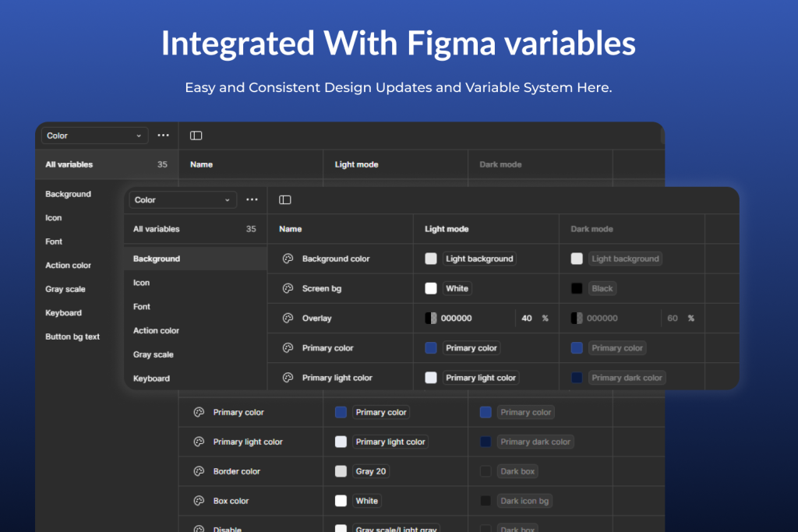Click palette icon of Primary color row, back panel

pos(199,412)
